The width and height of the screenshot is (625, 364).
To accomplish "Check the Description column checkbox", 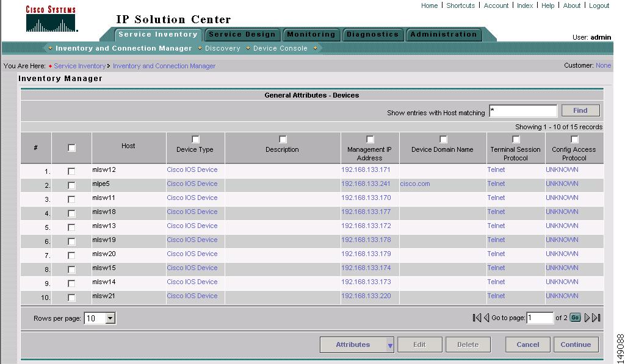I will 283,139.
